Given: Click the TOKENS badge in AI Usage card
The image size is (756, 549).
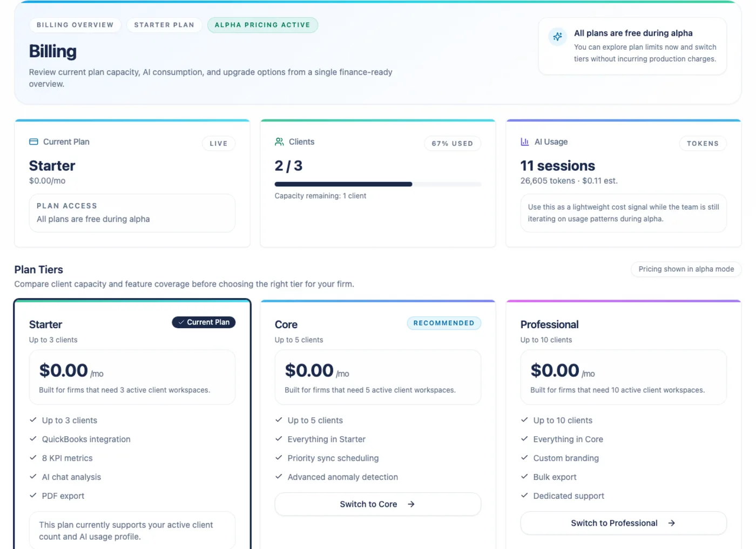Looking at the screenshot, I should [x=703, y=143].
